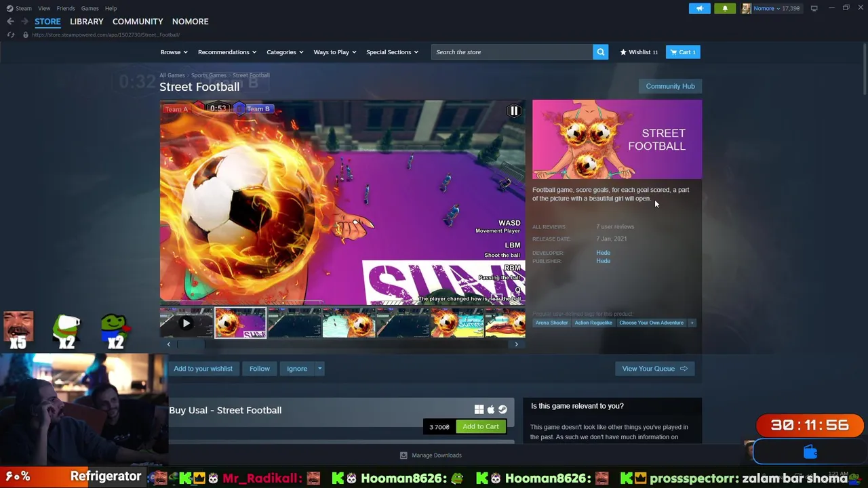Switch to the LIBRARY tab

pyautogui.click(x=87, y=22)
